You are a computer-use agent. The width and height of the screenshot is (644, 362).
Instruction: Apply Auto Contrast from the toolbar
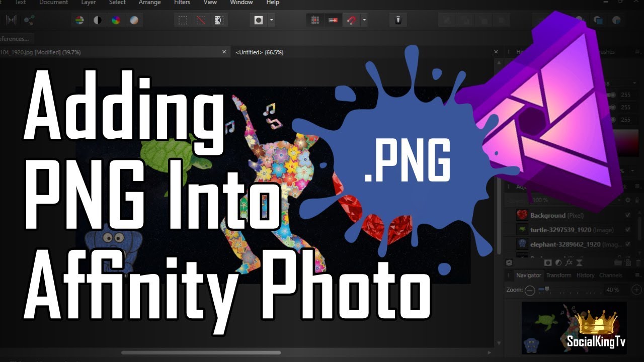(x=98, y=20)
